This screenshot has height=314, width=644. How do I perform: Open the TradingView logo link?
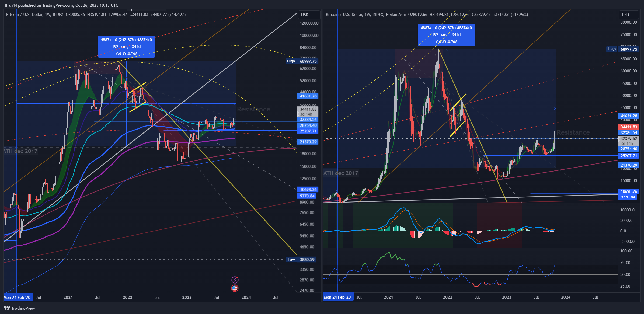point(19,308)
